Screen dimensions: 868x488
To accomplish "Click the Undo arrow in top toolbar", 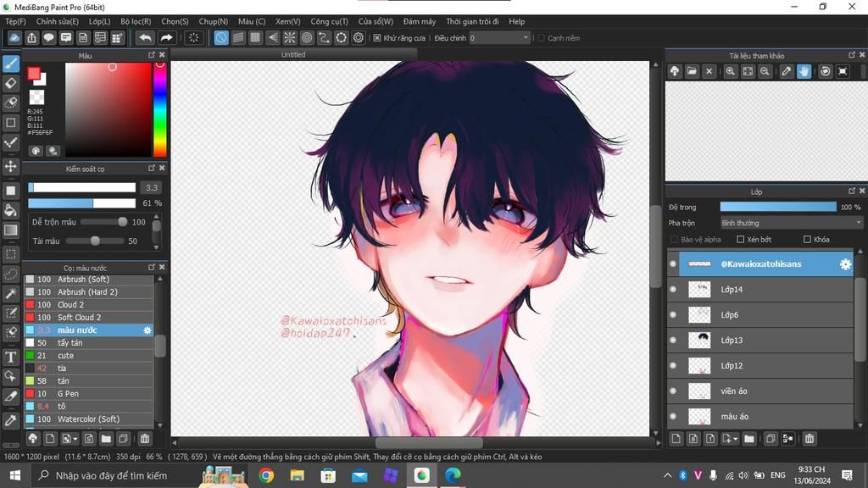I will coord(145,37).
